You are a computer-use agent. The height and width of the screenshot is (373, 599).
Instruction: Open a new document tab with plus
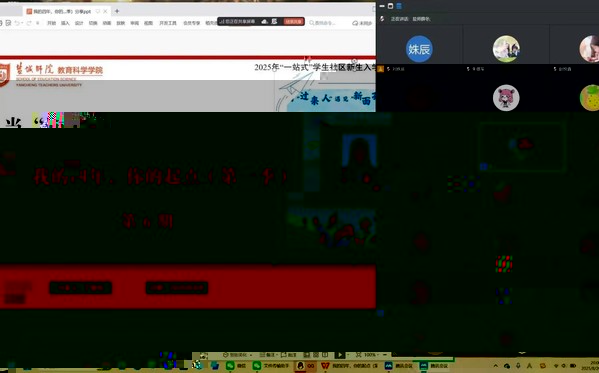point(117,11)
